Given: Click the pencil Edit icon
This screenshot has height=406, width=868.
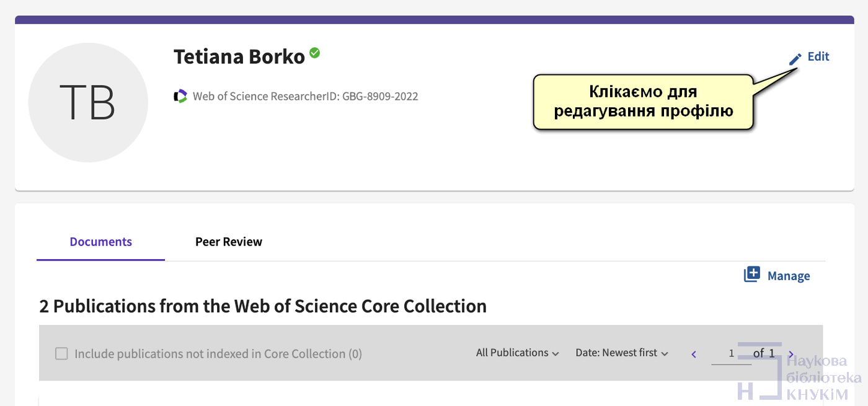Looking at the screenshot, I should tap(795, 59).
